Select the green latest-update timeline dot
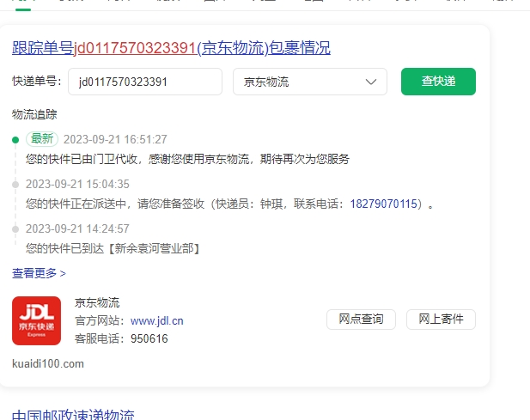The width and height of the screenshot is (530, 420). (x=15, y=139)
